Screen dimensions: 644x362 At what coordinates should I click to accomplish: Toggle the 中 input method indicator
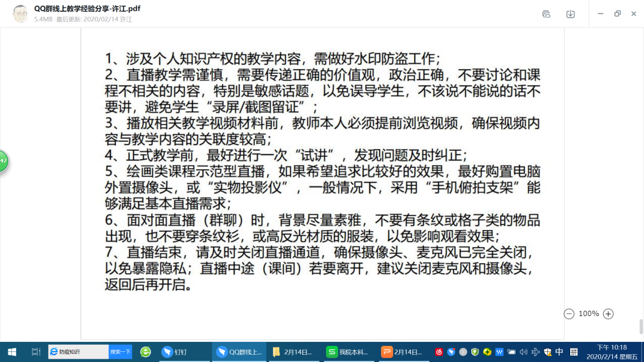pos(559,352)
